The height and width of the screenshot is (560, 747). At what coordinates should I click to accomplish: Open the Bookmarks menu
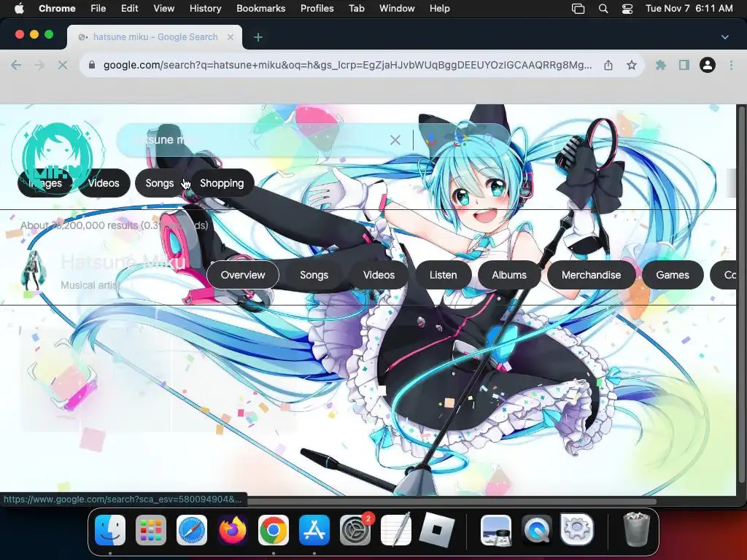[260, 9]
